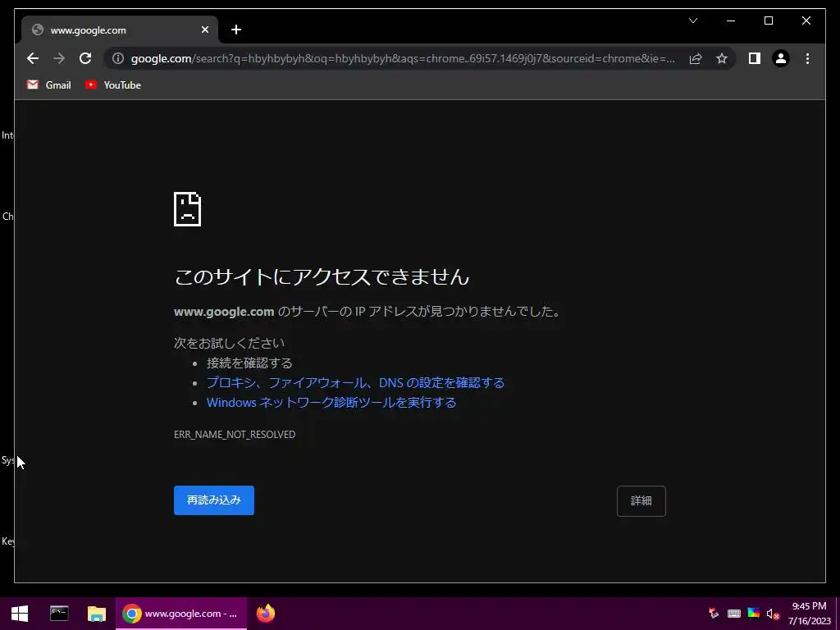The image size is (840, 630).
Task: Click the blue 再読み込み reload button
Action: 214,500
